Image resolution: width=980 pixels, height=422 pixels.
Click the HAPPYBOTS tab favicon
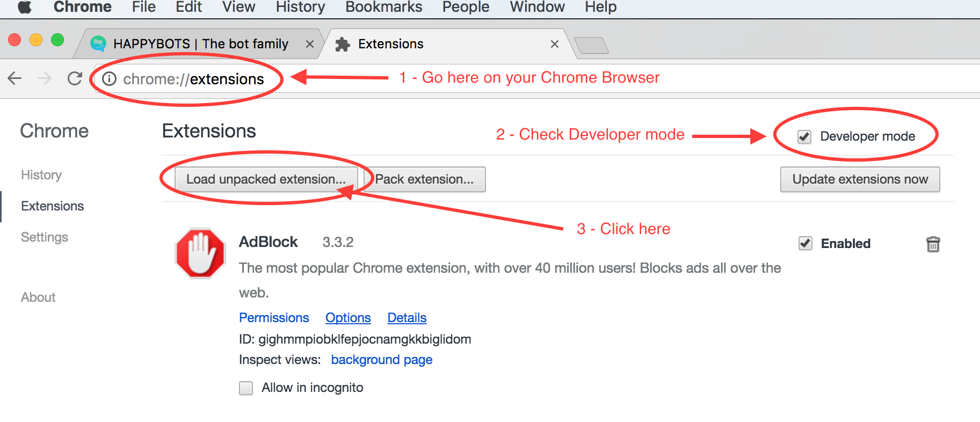(98, 43)
